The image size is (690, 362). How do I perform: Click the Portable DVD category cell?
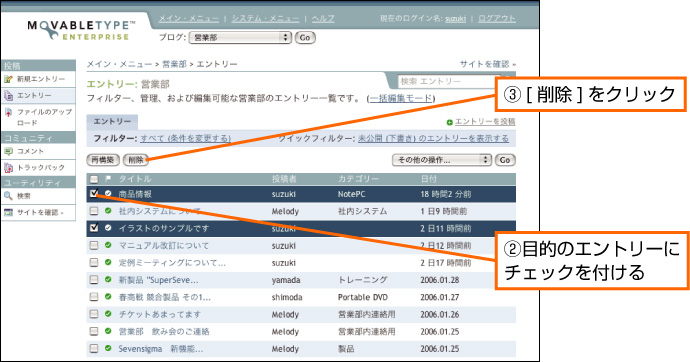click(x=363, y=297)
